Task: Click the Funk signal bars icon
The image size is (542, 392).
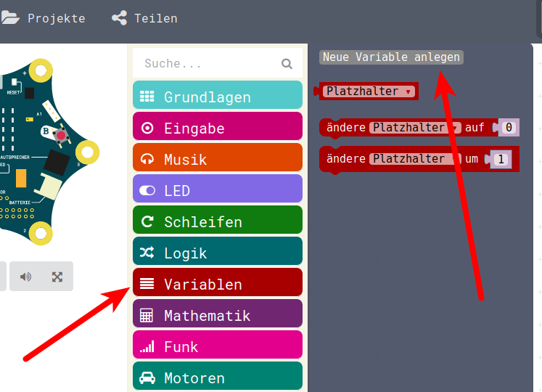Action: 147,346
